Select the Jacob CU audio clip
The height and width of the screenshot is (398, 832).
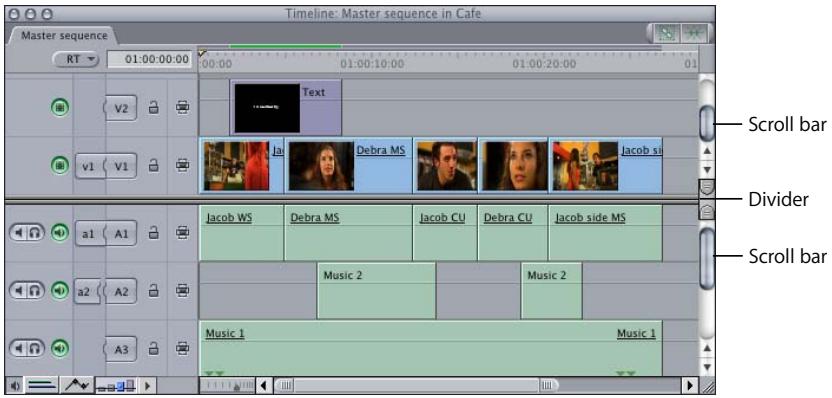click(445, 233)
